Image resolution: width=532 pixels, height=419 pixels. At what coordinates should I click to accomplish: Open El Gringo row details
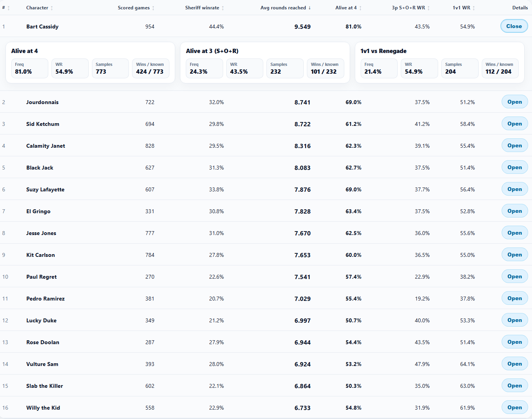514,211
